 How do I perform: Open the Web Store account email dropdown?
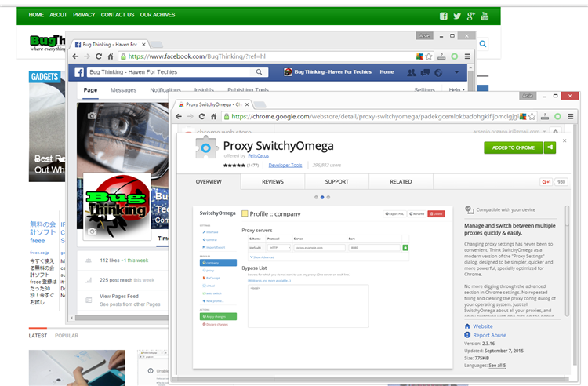(x=510, y=132)
